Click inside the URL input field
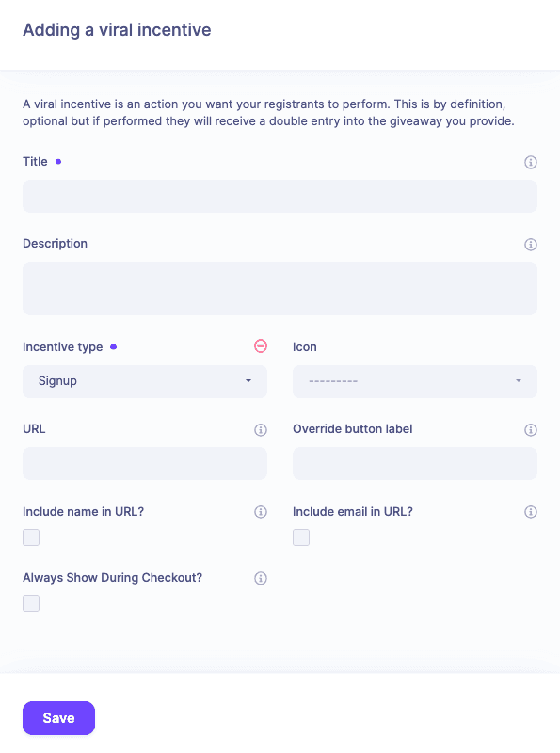Image resolution: width=560 pixels, height=753 pixels. pos(144,463)
